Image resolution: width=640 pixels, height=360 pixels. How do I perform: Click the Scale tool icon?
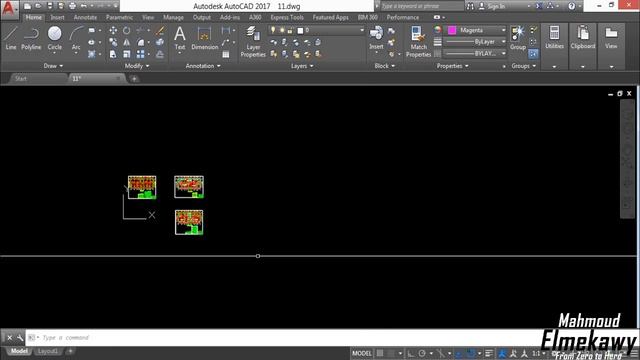click(127, 54)
